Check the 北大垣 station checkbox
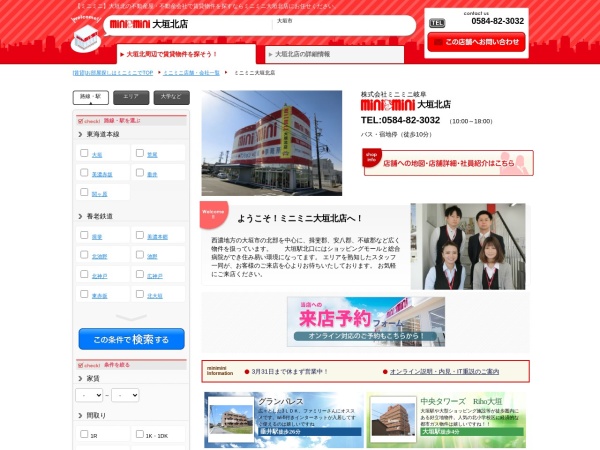The height and width of the screenshot is (450, 600). tap(140, 294)
